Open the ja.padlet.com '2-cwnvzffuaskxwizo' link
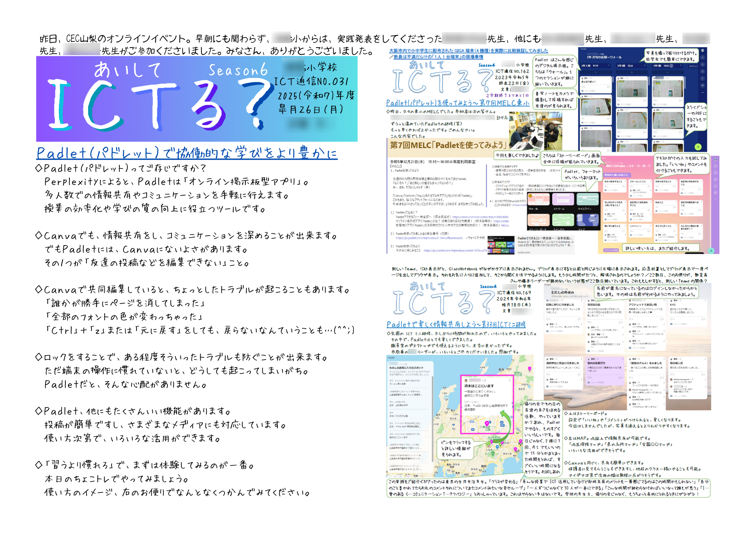Screen dimensions: 756x534 point(429,238)
